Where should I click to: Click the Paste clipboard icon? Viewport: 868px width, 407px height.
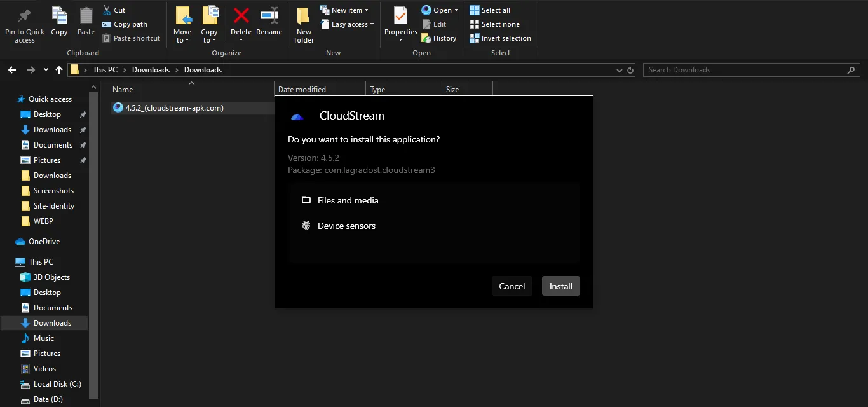(x=86, y=15)
